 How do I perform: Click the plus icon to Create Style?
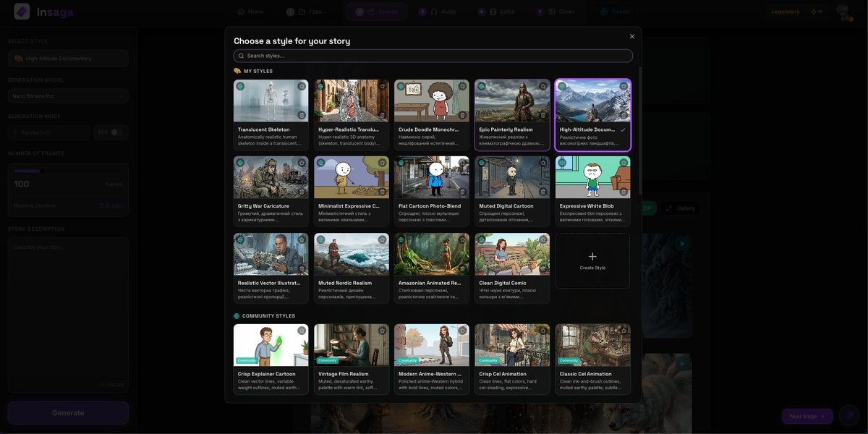tap(592, 257)
